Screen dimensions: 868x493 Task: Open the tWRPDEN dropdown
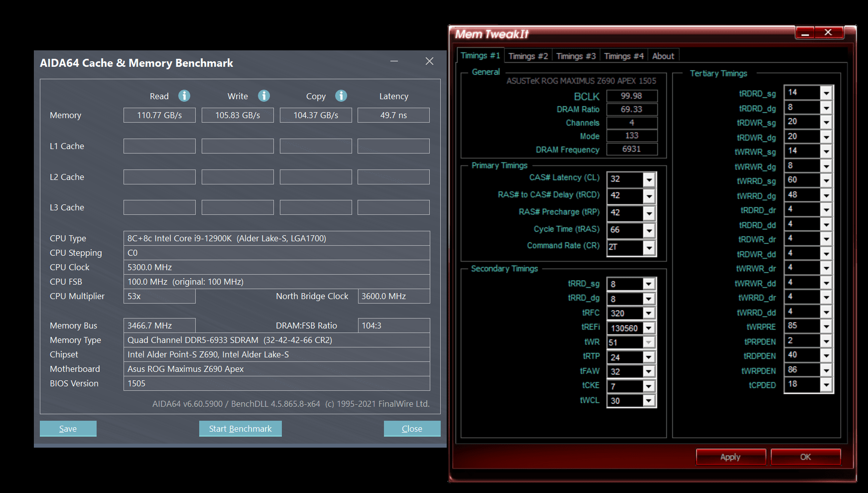[x=826, y=370]
